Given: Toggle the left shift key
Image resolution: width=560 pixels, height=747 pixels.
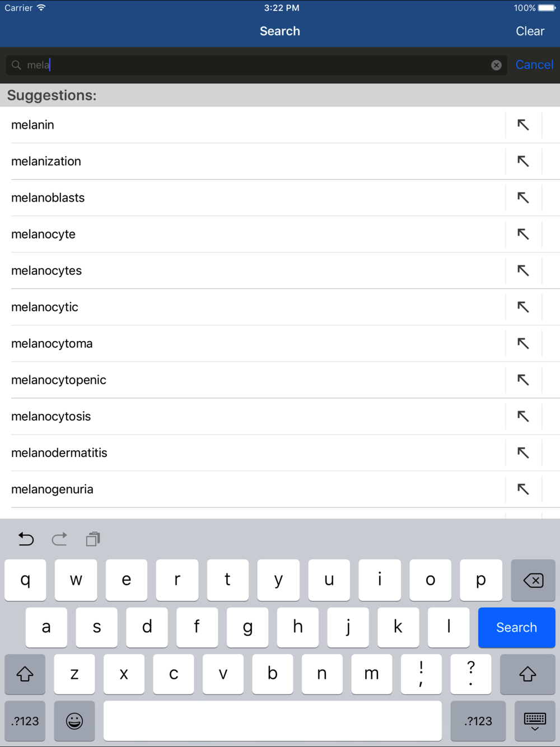Looking at the screenshot, I should [x=25, y=674].
